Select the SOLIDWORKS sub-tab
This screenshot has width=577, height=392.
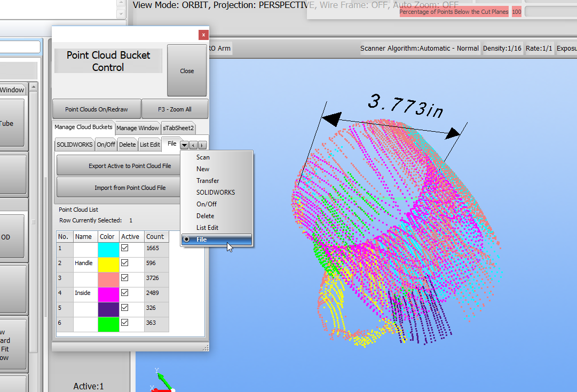tap(75, 145)
